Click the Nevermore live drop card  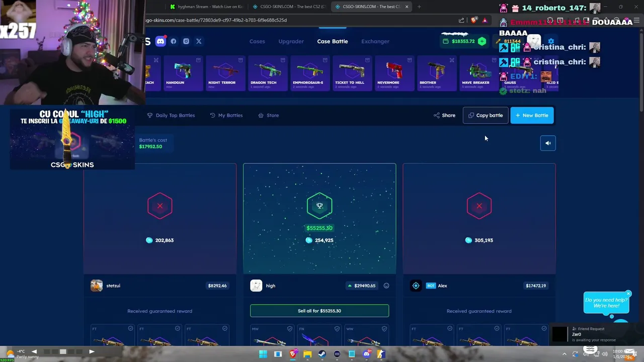pos(393,73)
